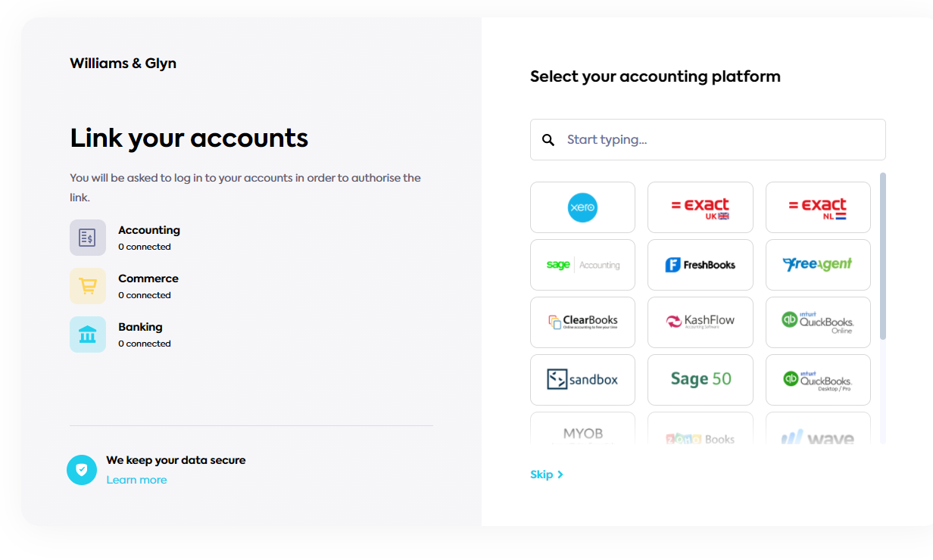Select the KashFlow platform tile

pos(700,322)
